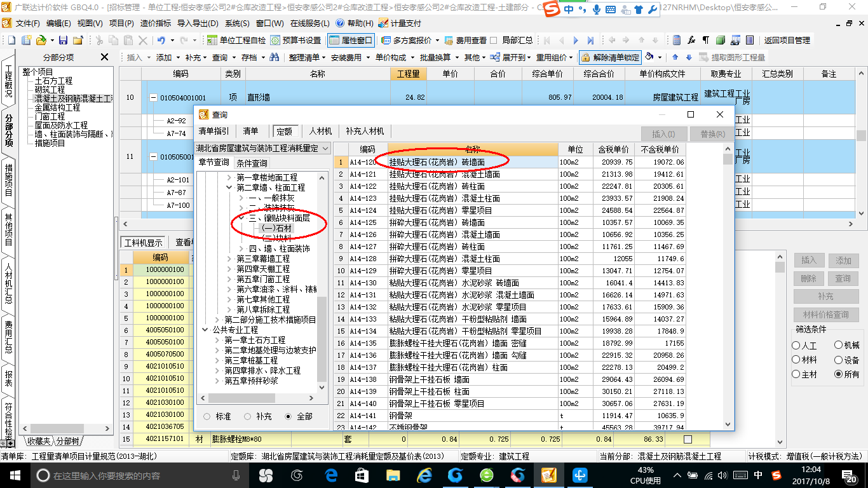
Task: Click the last record navigation icon
Action: click(x=590, y=40)
